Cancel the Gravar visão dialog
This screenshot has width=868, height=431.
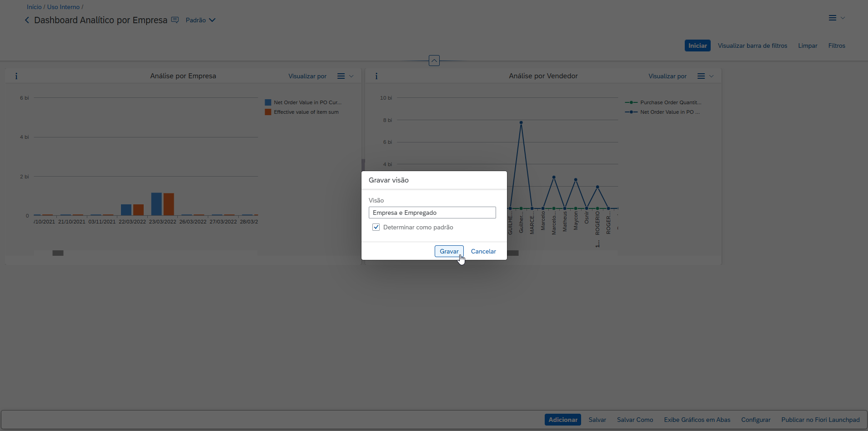coord(483,251)
